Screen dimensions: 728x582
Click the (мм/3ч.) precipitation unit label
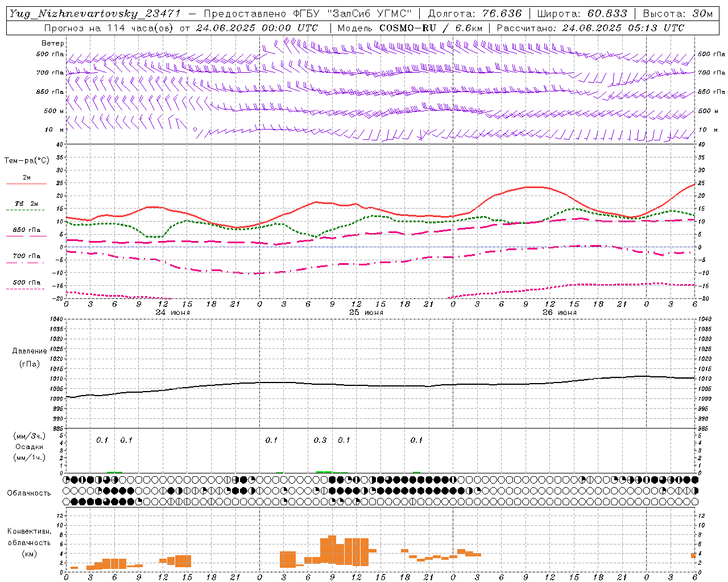click(30, 436)
